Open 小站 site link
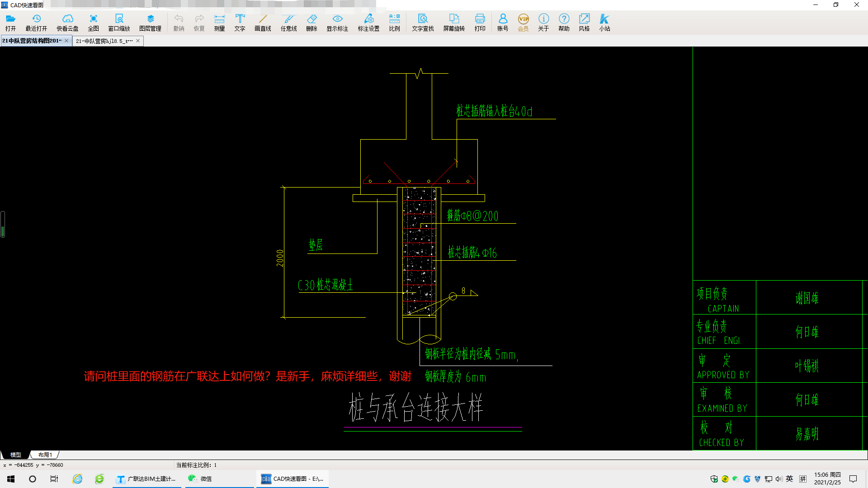The height and width of the screenshot is (488, 868). pyautogui.click(x=604, y=22)
